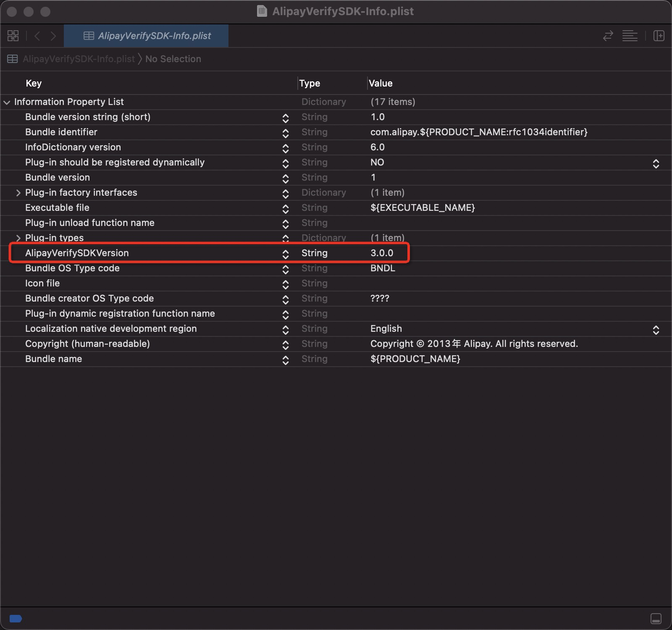Select the AlipayVerifySDK-Info.plist tab

(x=146, y=36)
